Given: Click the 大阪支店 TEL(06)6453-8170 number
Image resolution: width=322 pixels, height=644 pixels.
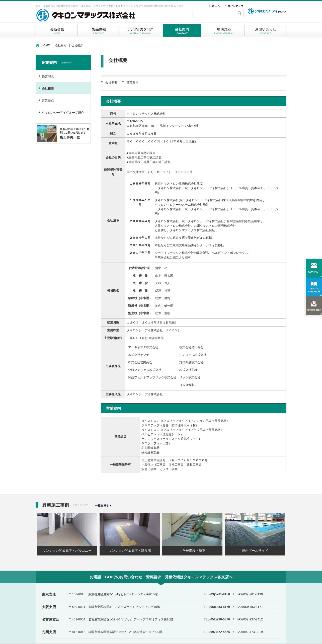Looking at the screenshot, I should pos(217,607).
